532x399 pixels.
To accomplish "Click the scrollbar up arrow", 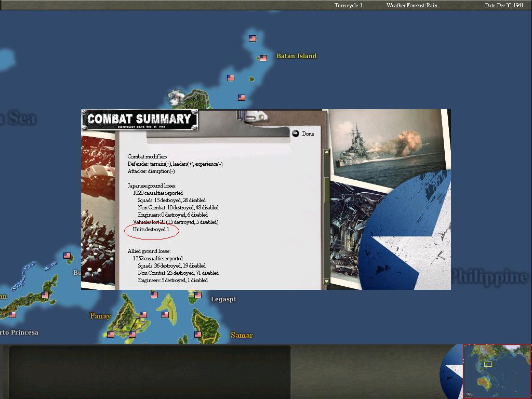I will pos(327,152).
